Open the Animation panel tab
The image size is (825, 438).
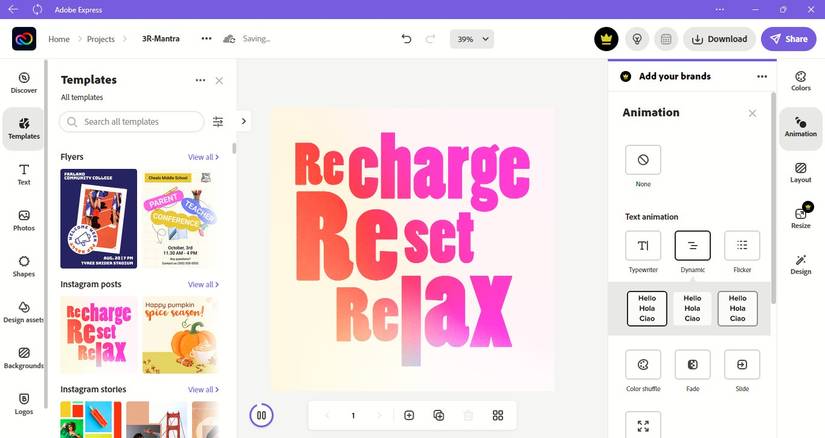click(x=800, y=127)
